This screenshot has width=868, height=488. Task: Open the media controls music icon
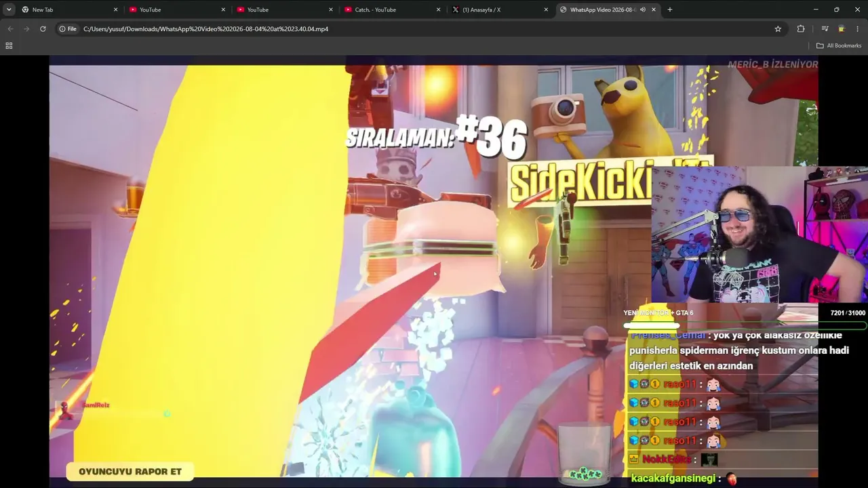[x=825, y=29]
